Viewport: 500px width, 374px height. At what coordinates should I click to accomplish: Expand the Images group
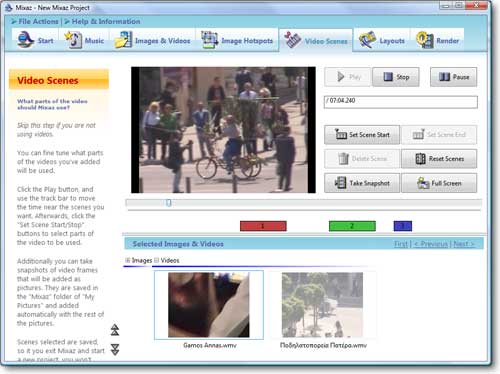click(x=127, y=260)
